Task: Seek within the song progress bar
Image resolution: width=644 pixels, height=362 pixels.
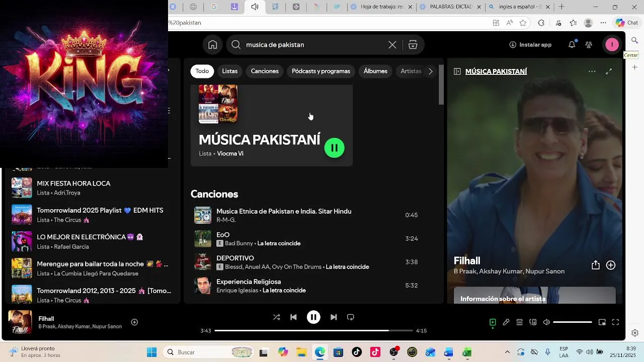Action: (313, 331)
